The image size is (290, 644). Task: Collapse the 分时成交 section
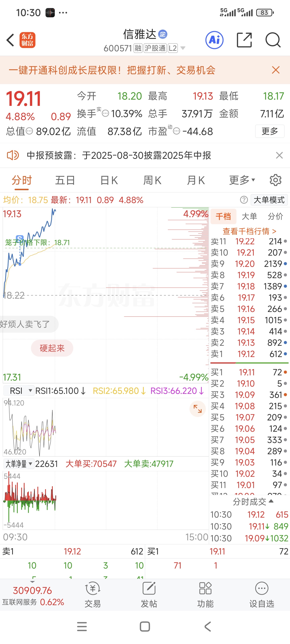tap(253, 502)
